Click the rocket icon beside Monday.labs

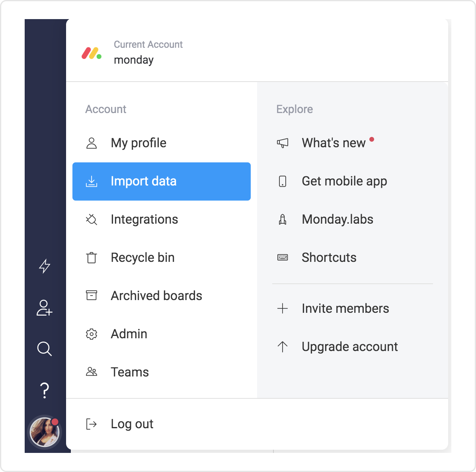point(283,219)
